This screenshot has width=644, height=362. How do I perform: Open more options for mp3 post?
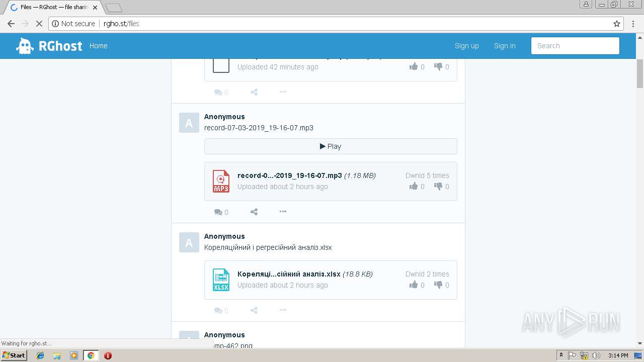coord(283,212)
